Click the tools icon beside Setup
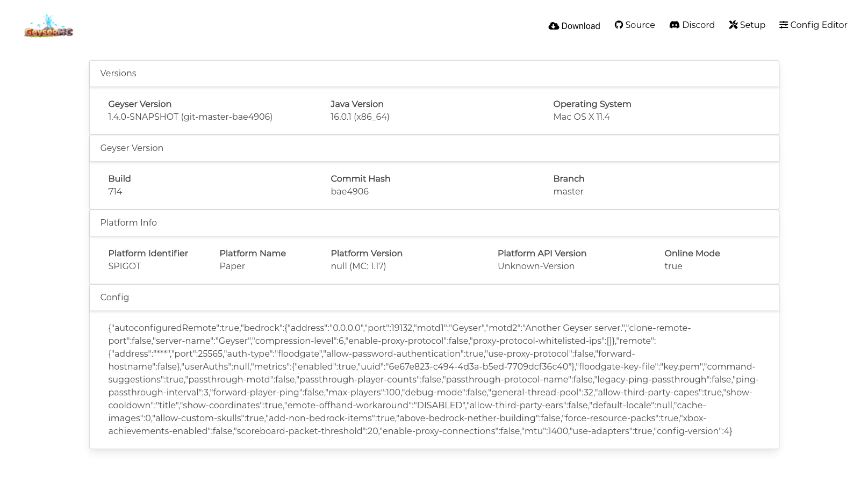Viewport: 868px width, 491px height. pos(733,25)
